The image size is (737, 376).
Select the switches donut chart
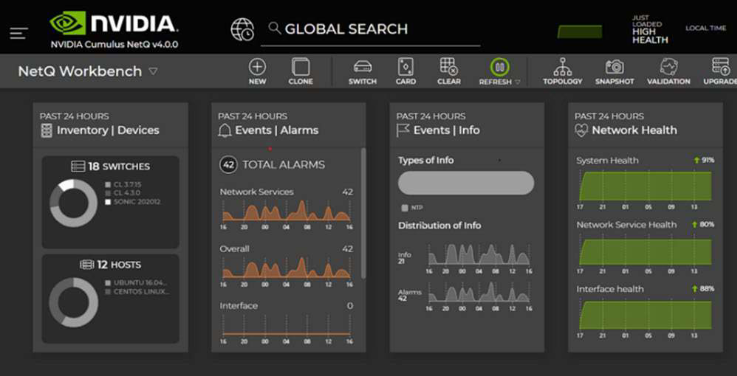point(73,203)
